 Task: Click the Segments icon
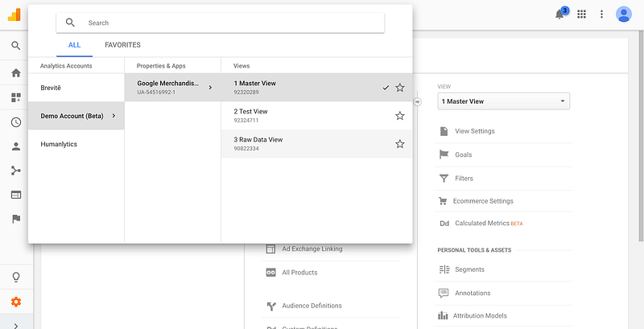444,269
